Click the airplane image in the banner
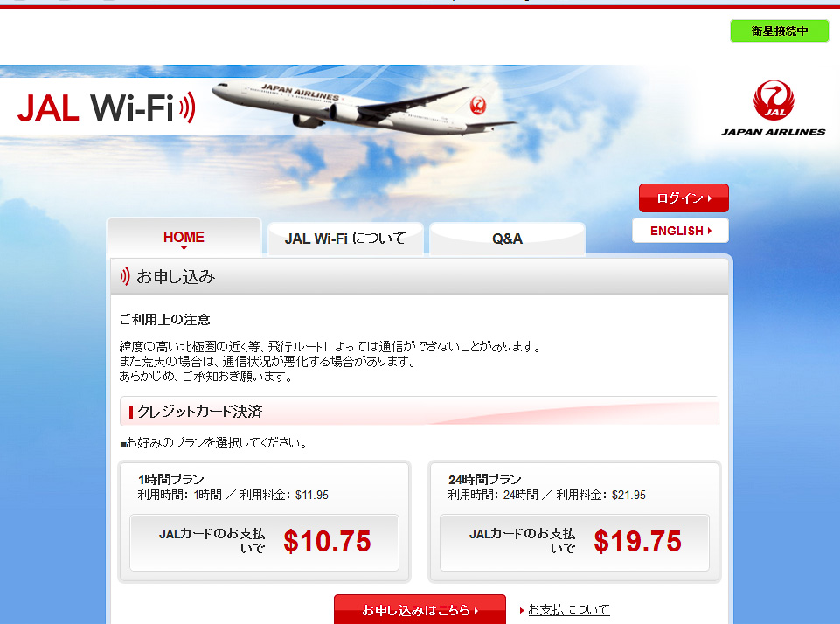Viewport: 840px width, 624px height. tap(364, 106)
